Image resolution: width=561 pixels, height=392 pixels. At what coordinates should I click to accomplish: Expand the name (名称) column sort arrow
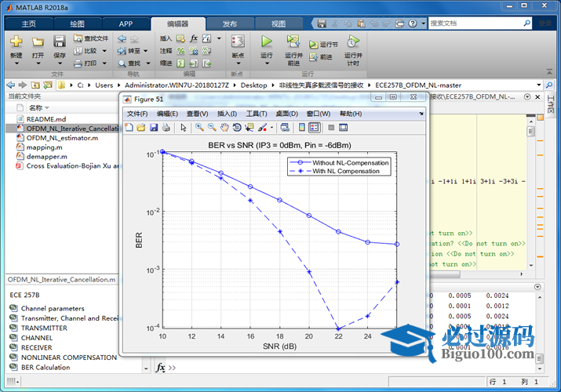47,108
